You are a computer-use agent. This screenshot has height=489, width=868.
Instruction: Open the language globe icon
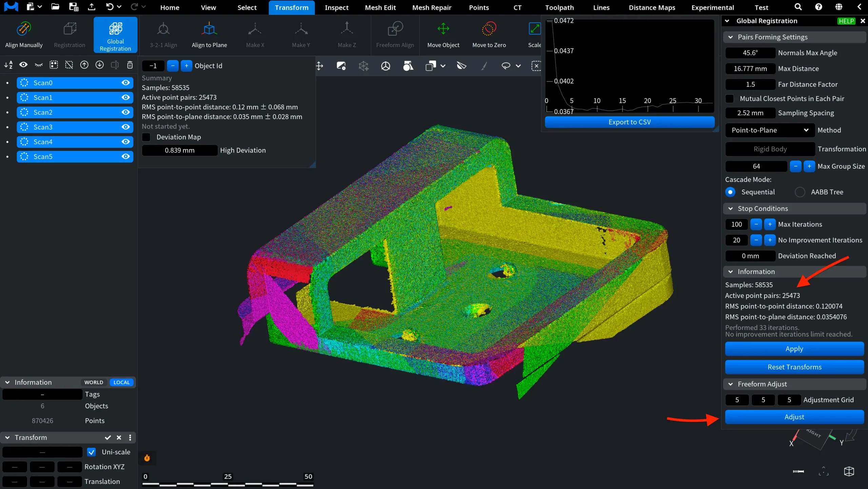pos(839,7)
